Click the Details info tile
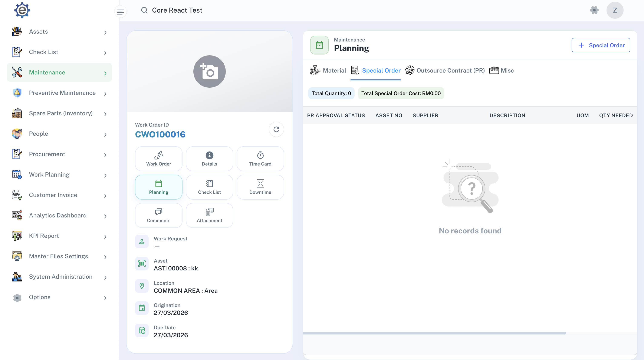 click(209, 159)
